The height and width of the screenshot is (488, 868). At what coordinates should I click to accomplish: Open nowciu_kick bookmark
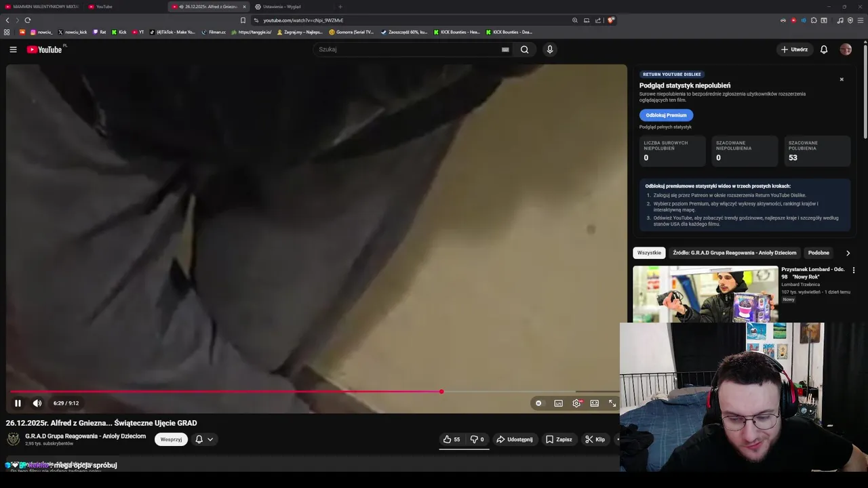73,32
